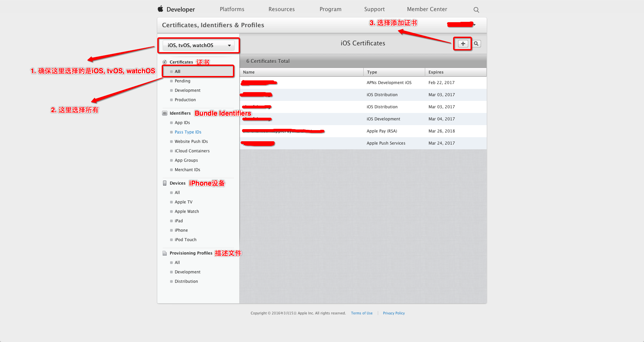Viewport: 644px width, 342px height.
Task: Open the Support menu
Action: point(374,9)
